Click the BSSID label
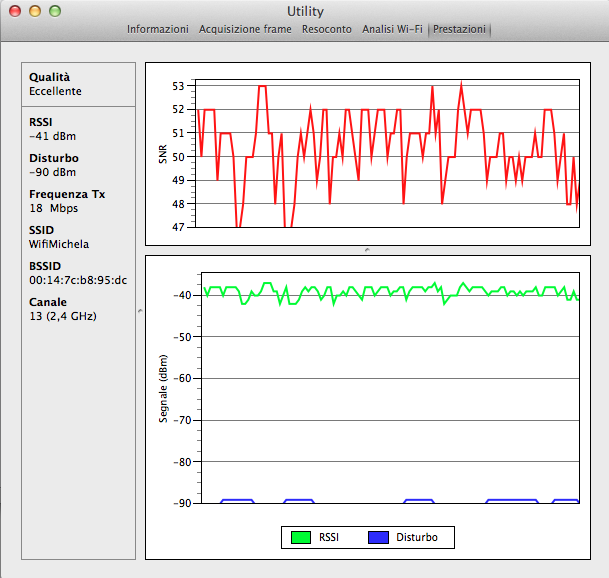The width and height of the screenshot is (609, 578). 45,266
